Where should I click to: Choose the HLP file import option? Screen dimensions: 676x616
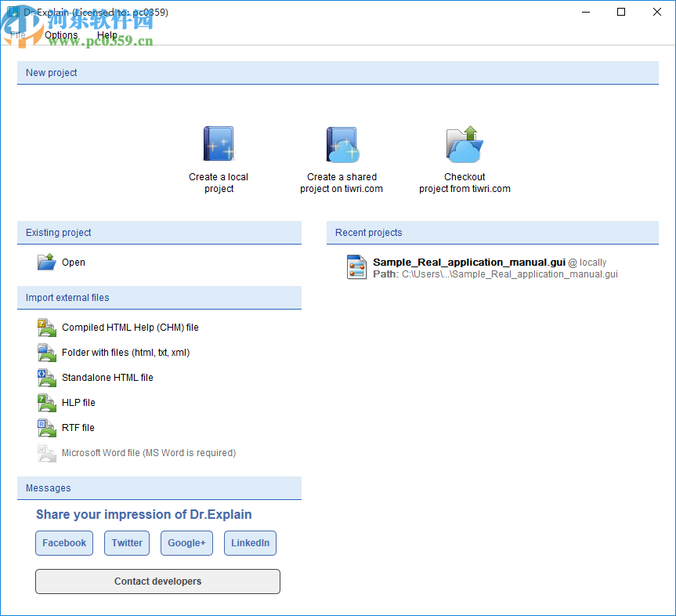78,403
